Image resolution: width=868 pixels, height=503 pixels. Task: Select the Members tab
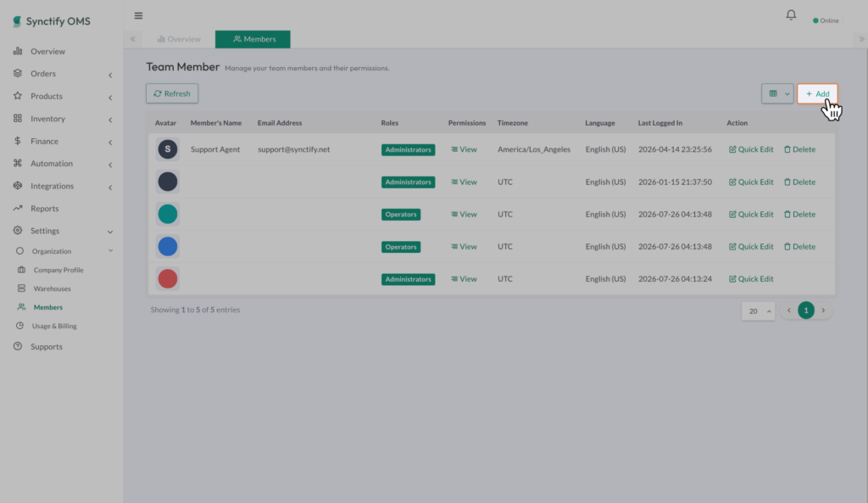253,39
